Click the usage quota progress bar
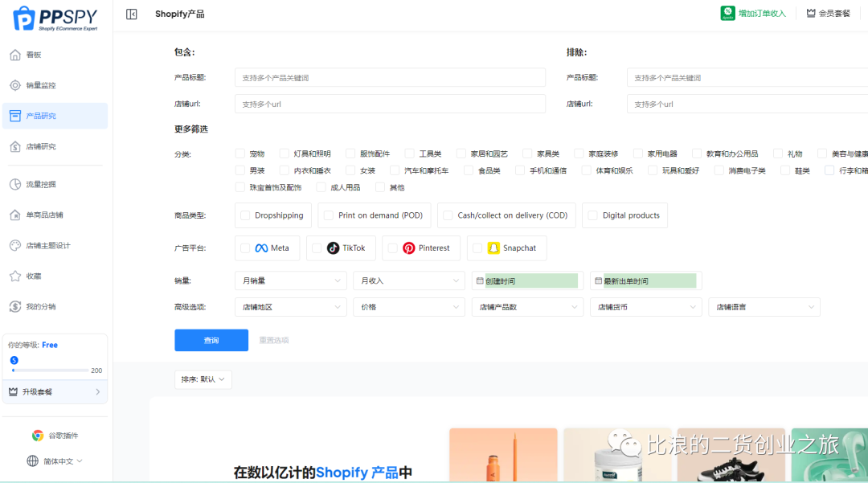The image size is (868, 483). (x=51, y=370)
